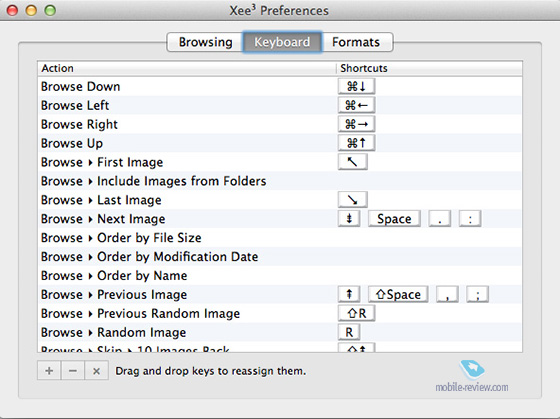Close the Xee Preferences window

(12, 10)
